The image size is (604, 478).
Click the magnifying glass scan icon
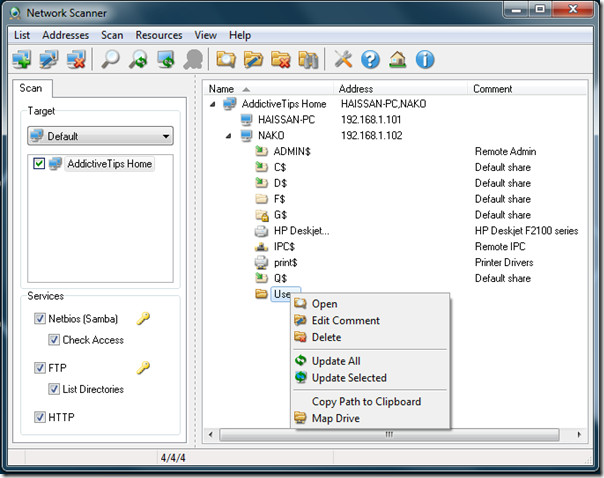coord(110,60)
